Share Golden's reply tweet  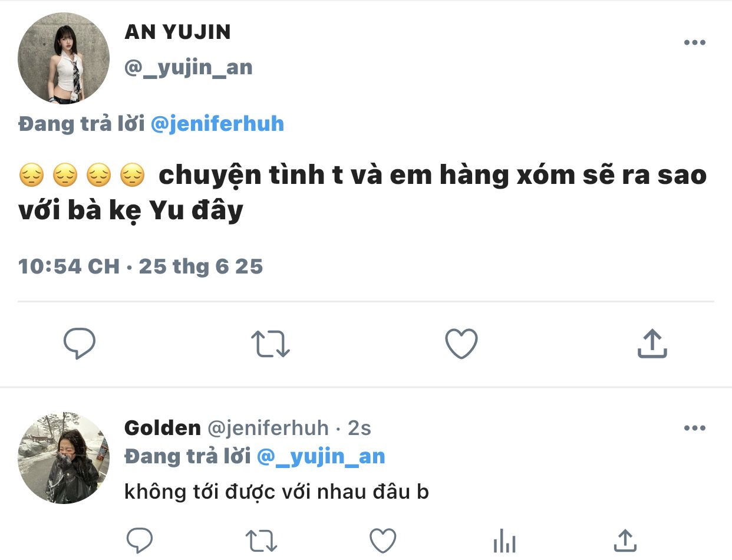pyautogui.click(x=625, y=540)
